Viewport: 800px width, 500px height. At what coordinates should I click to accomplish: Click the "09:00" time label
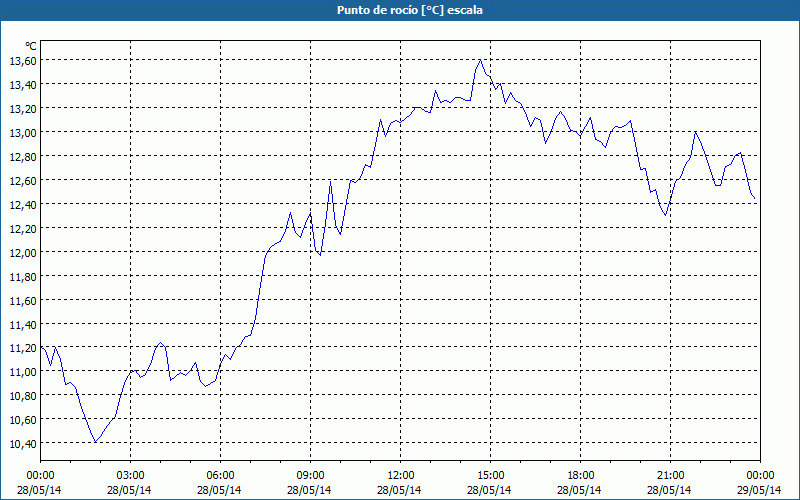coord(311,475)
